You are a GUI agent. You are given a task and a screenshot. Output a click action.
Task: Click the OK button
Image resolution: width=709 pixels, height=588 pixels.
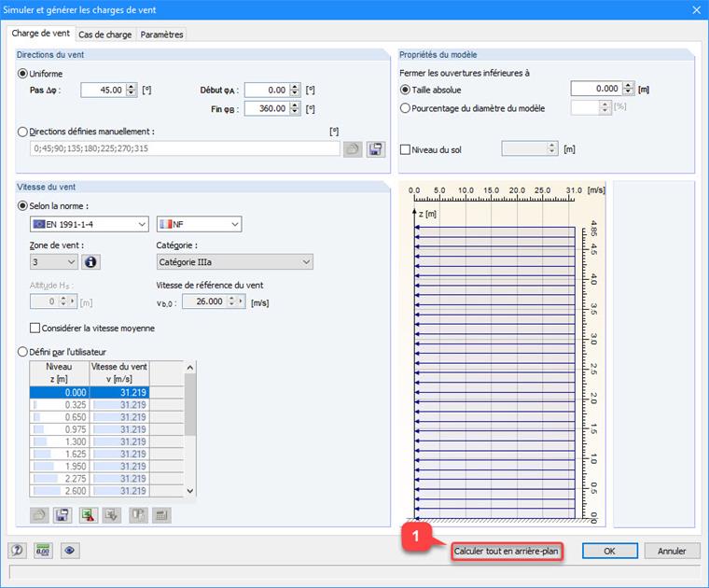pos(609,551)
